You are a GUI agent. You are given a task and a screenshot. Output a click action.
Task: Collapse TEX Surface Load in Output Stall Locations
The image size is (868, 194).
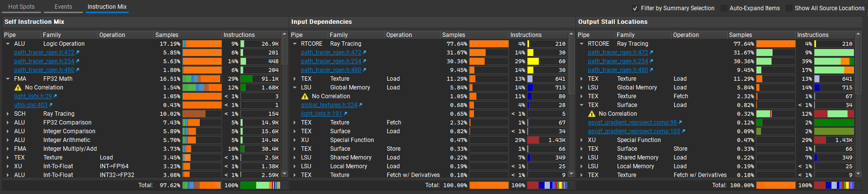pyautogui.click(x=582, y=105)
